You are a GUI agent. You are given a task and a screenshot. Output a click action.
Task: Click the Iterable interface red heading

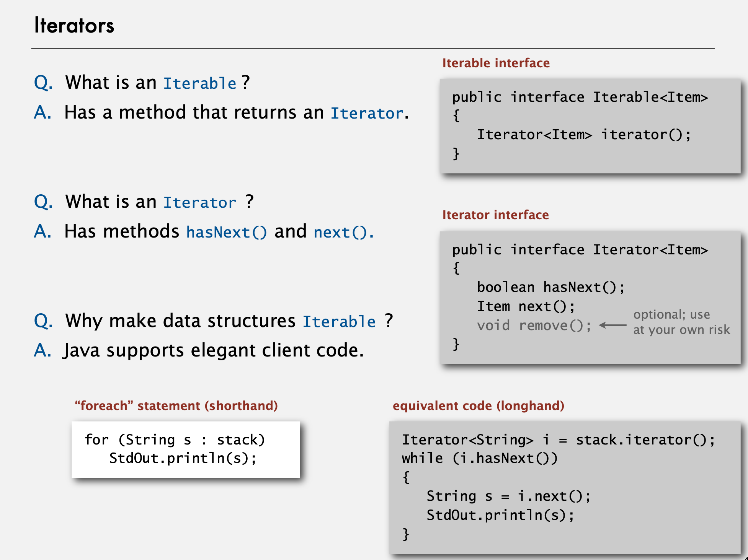point(496,63)
